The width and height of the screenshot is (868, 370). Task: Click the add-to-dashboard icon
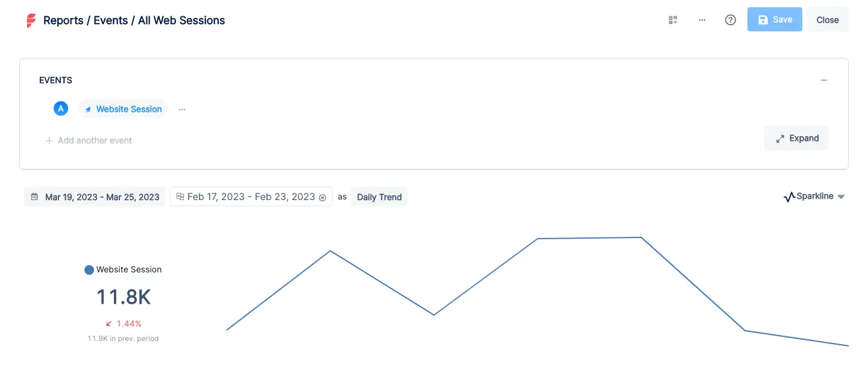pos(673,19)
